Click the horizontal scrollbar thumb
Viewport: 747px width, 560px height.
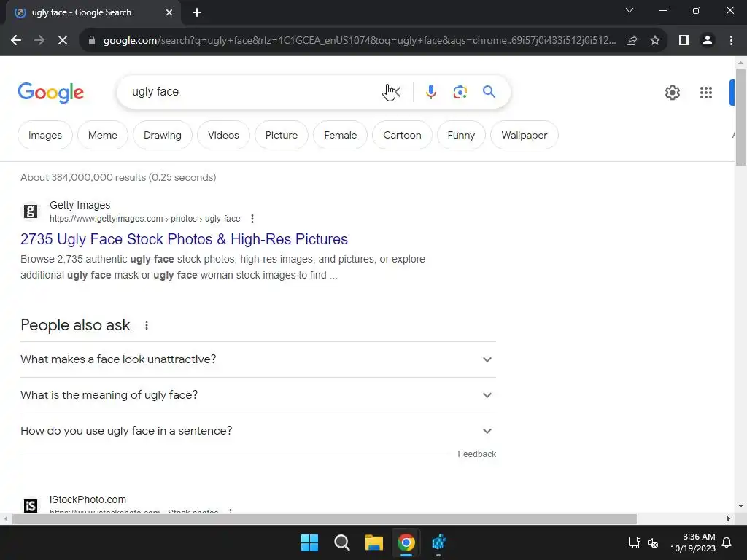point(325,518)
